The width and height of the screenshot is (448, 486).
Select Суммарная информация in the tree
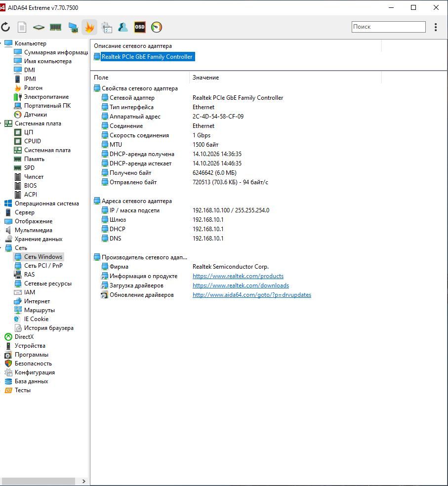pos(56,52)
